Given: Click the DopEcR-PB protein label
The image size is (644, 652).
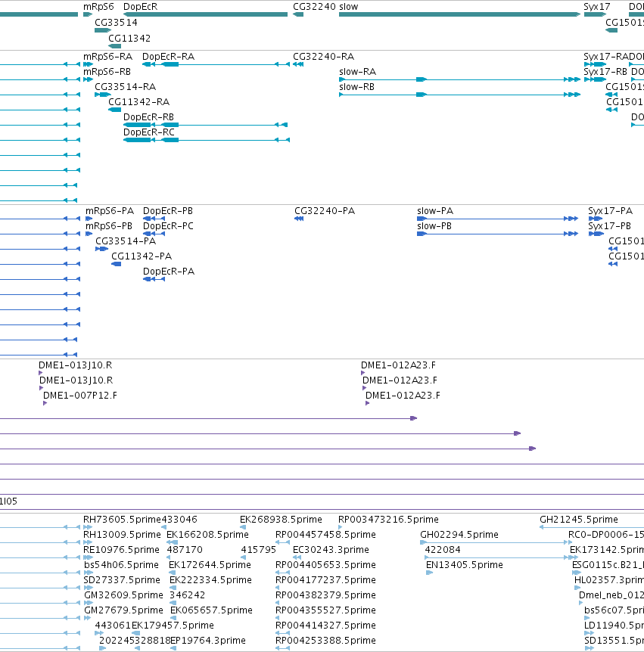Looking at the screenshot, I should click(x=168, y=211).
